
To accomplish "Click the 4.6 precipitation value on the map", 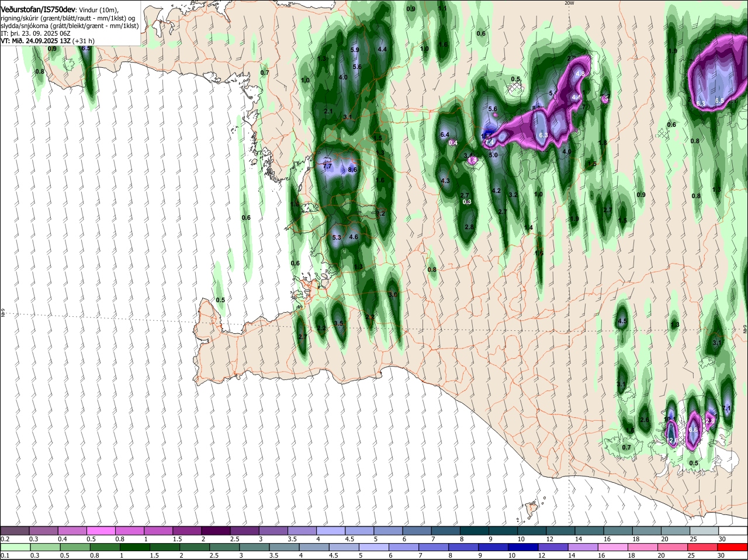I will point(353,237).
